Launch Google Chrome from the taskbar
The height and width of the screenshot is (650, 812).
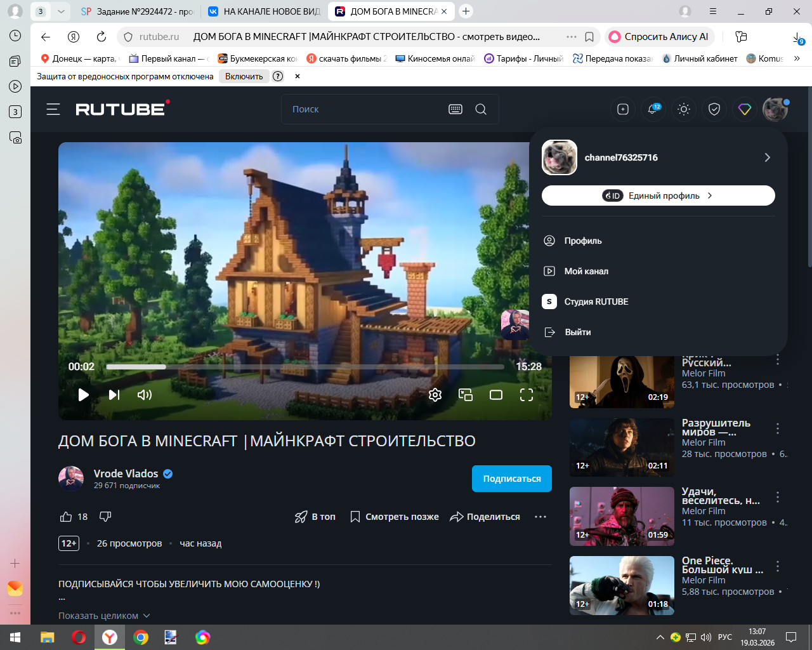point(141,637)
